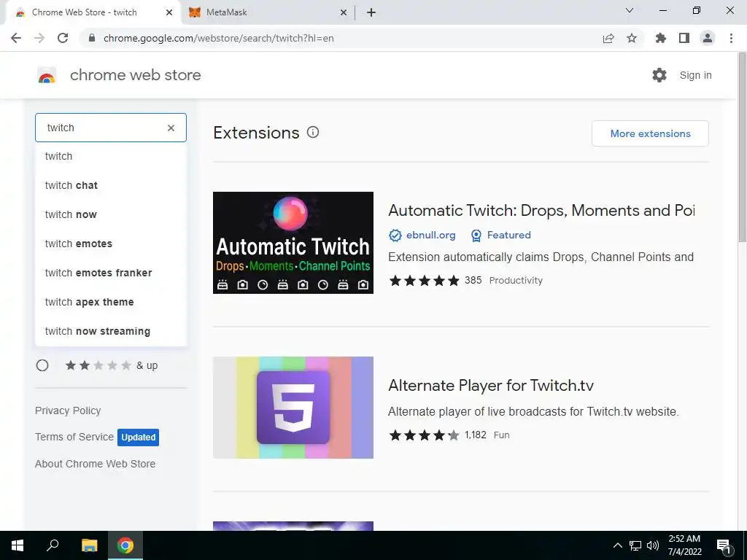Close the MetaMask tab
This screenshot has width=747, height=560.
point(344,12)
